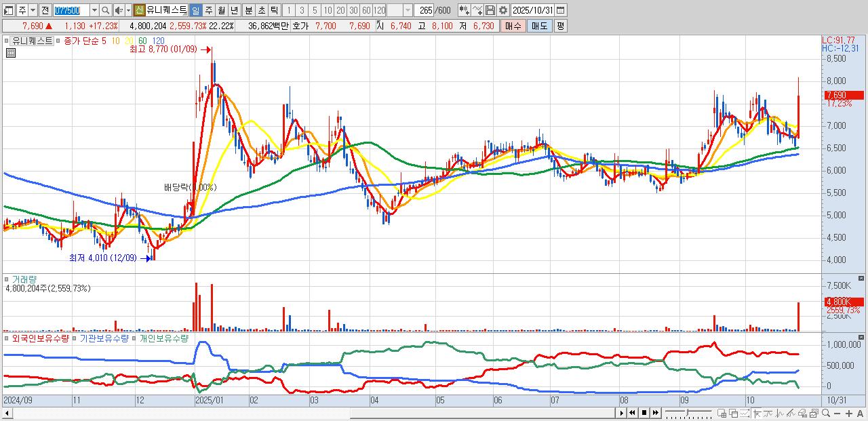Click the stop button in bottom controls
The height and width of the screenshot is (421, 868).
pos(644,413)
